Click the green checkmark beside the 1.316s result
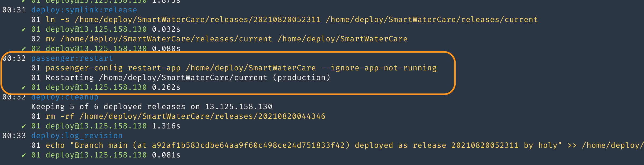Image resolution: width=644 pixels, height=165 pixels. (x=24, y=126)
